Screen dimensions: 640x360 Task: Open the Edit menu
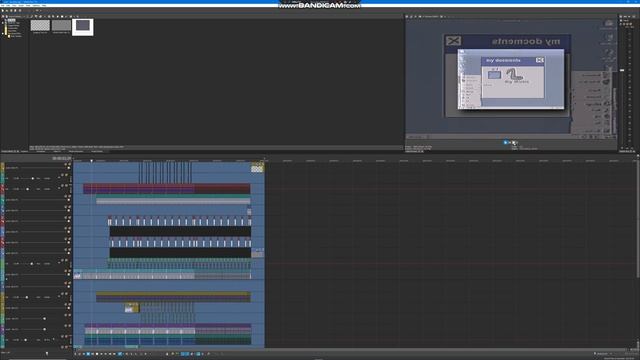tap(8, 5)
